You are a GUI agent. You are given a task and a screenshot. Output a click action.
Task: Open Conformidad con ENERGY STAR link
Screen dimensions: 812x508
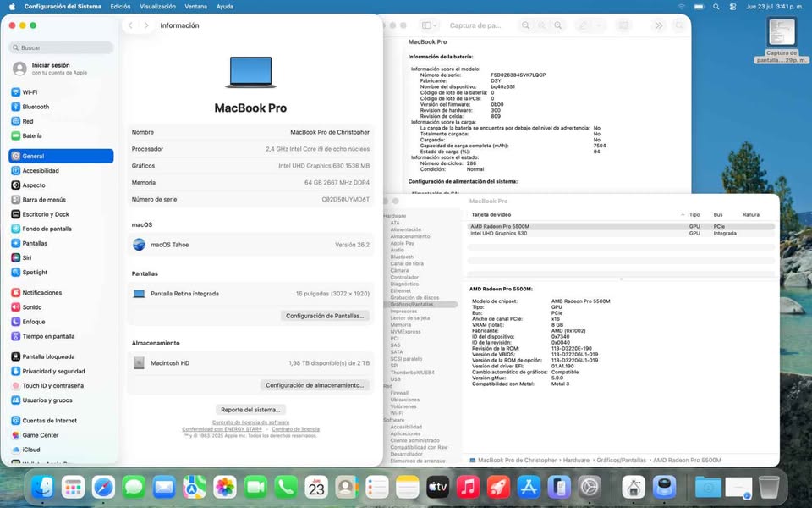tap(222, 429)
